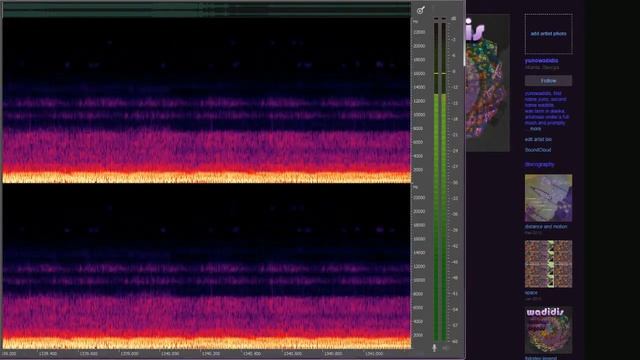Click the lower channel frequency scale ruler
This screenshot has height=360, width=640.
(x=419, y=267)
